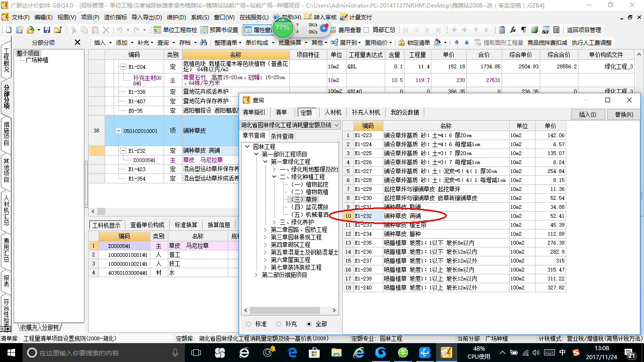Select row E1-232 铺种草皮 满铺 in list

click(x=454, y=216)
